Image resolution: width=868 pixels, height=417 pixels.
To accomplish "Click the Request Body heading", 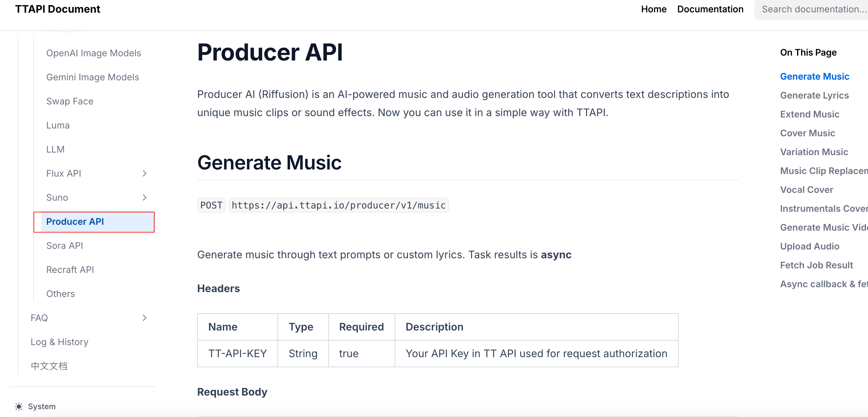I will [232, 392].
